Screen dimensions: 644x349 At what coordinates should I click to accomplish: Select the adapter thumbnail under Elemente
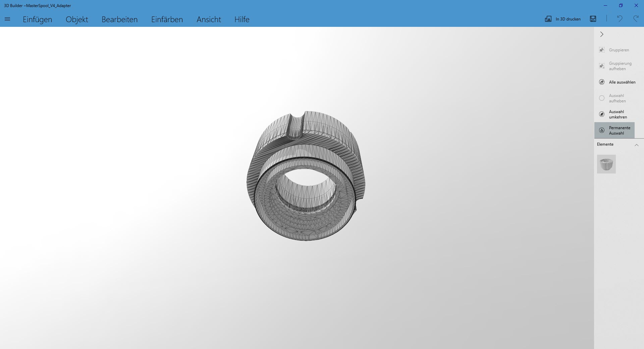[606, 164]
